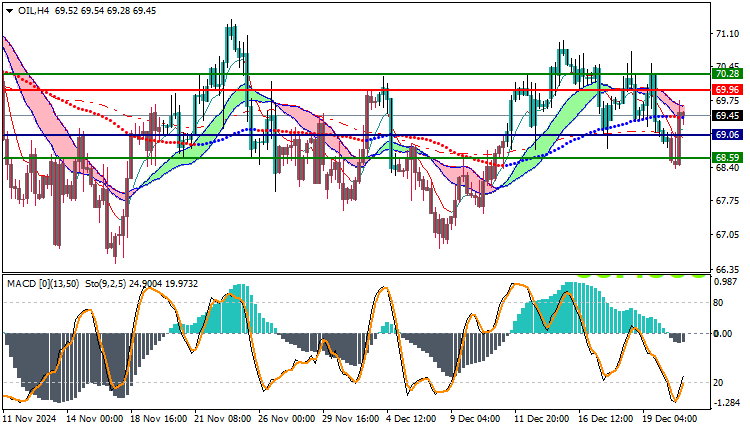Click the OIL,H4 symbol title text
Screen dimensions: 750x430
click(x=33, y=11)
